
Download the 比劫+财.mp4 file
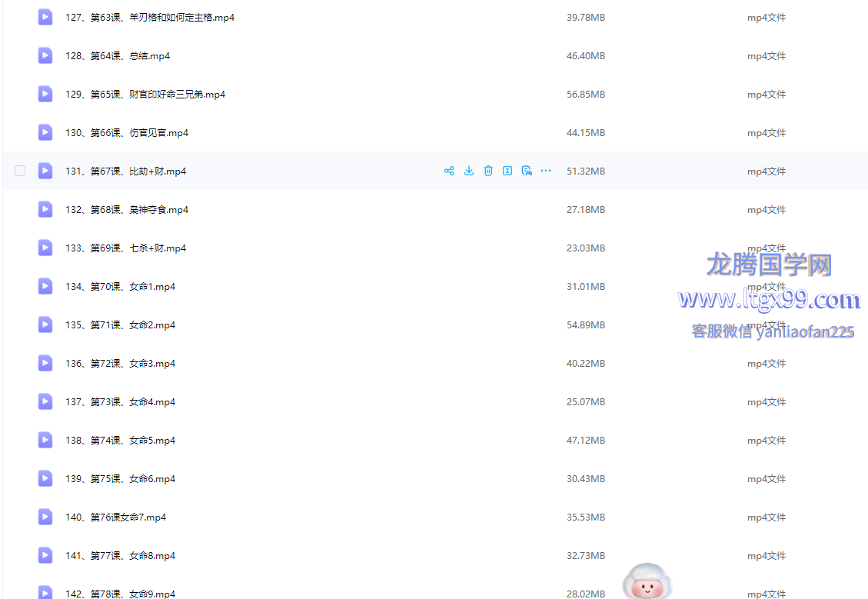(469, 171)
